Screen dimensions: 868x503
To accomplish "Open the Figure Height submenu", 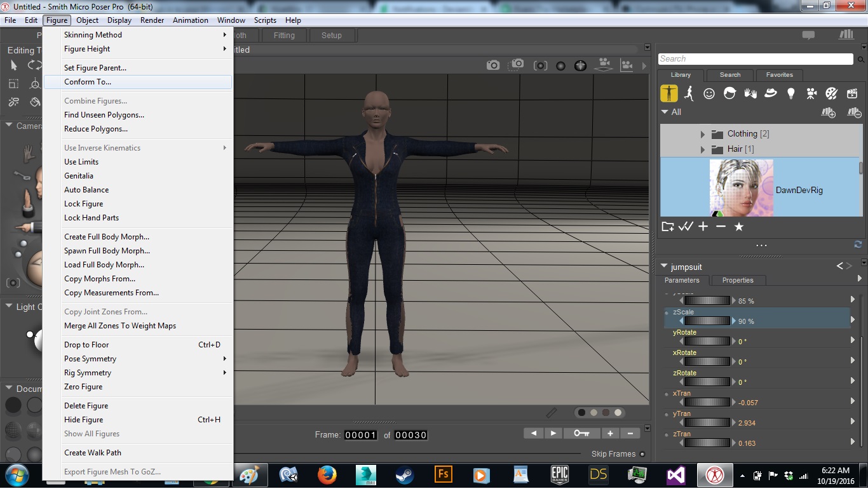I will click(x=87, y=49).
